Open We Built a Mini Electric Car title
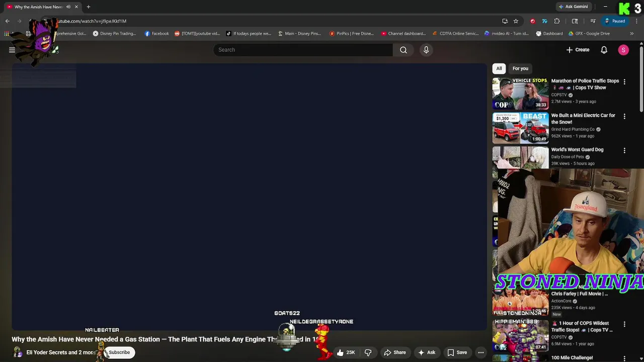Image resolution: width=644 pixels, height=362 pixels. (583, 119)
